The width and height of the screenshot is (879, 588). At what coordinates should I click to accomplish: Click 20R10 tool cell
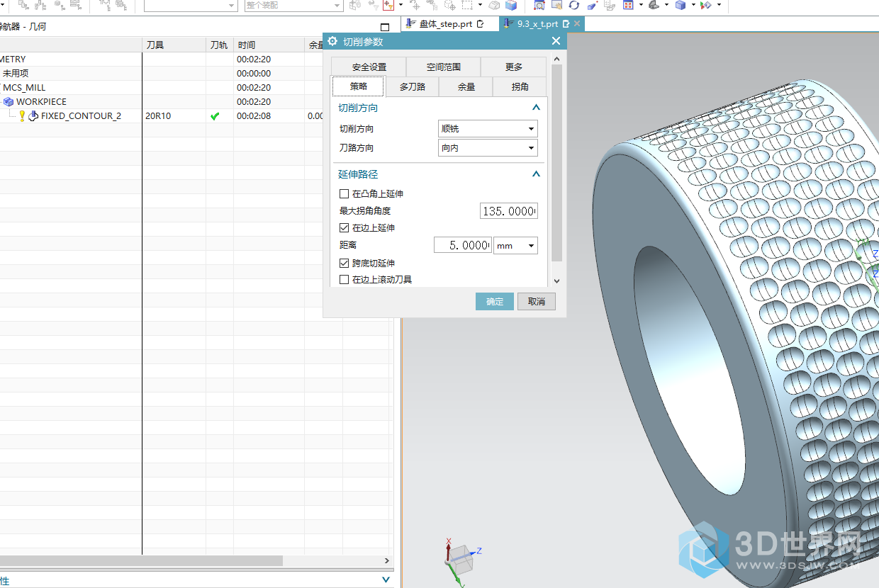tap(174, 116)
